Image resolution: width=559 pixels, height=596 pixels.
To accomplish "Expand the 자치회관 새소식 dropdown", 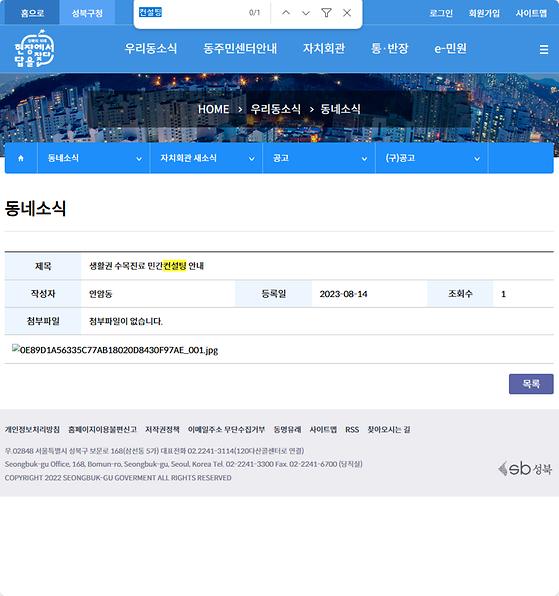I will pos(206,158).
